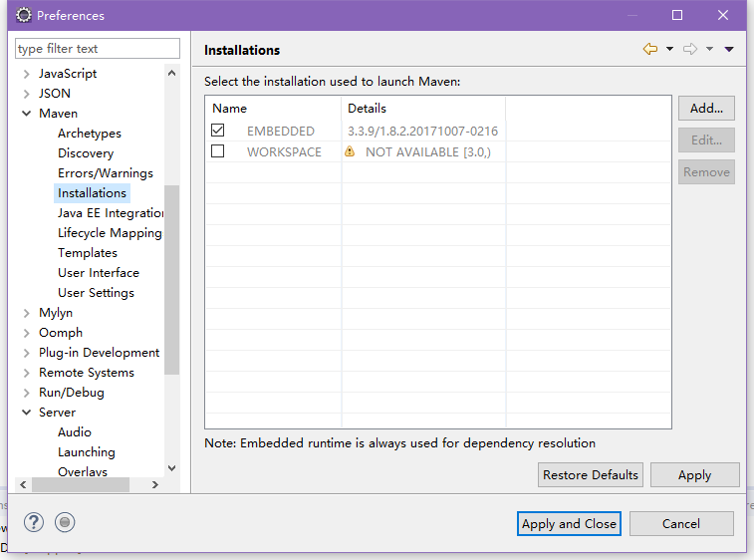Click the record preference icon beside help
This screenshot has height=560, width=754.
pyautogui.click(x=65, y=522)
